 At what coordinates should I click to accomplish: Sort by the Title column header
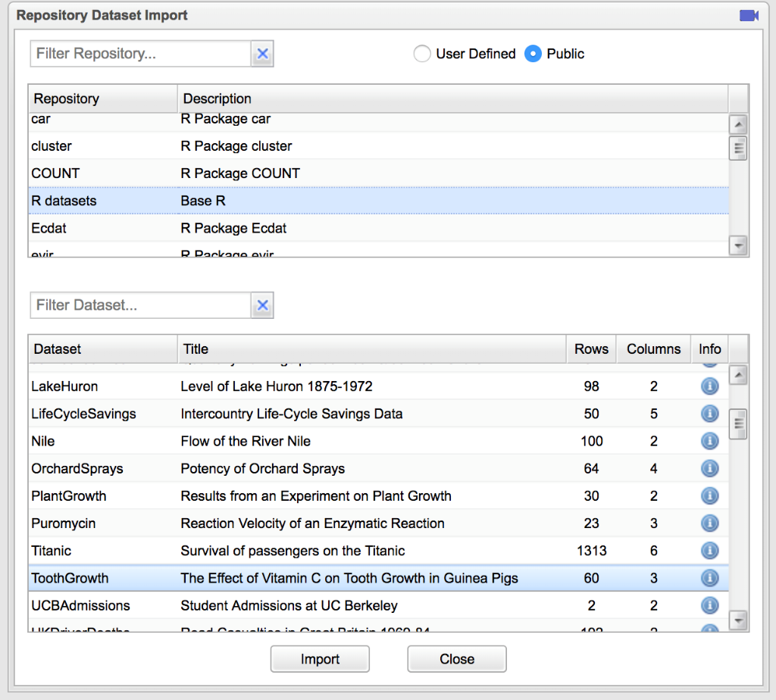click(x=371, y=348)
